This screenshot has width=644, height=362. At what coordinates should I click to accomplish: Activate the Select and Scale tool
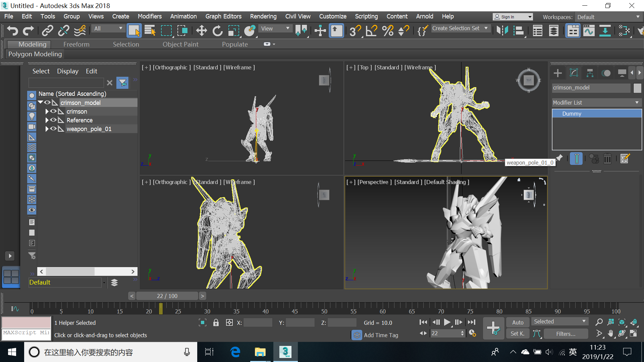click(234, 31)
